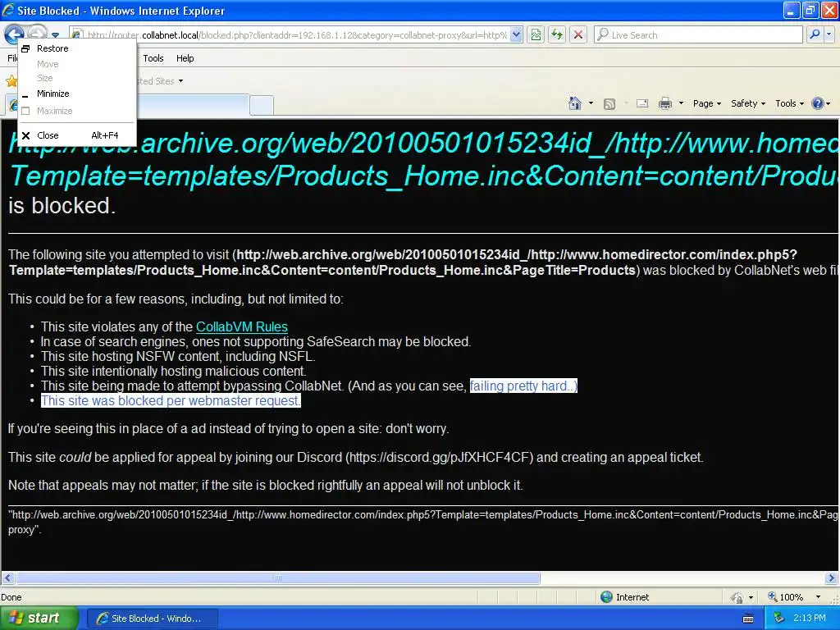
Task: Open the zoom level dropdown arrow
Action: tap(818, 597)
